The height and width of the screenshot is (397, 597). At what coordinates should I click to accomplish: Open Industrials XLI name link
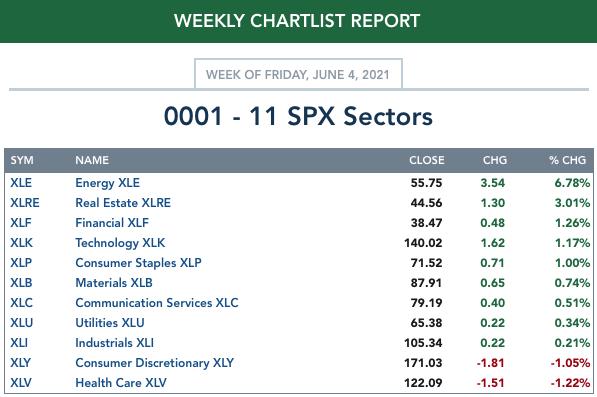click(x=115, y=343)
